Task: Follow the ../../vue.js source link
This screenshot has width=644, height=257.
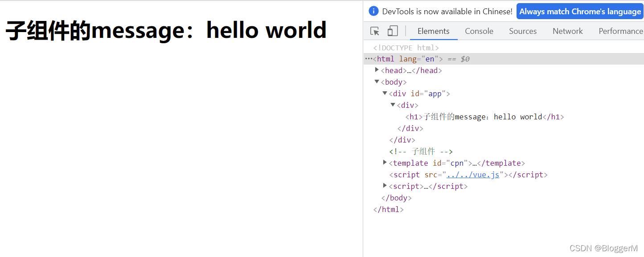Action: pyautogui.click(x=473, y=175)
